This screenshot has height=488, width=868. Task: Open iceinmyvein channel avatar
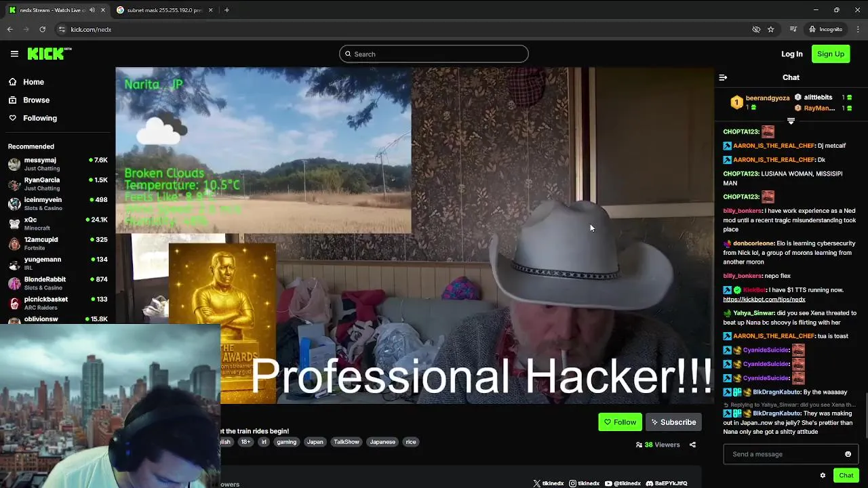pos(14,204)
